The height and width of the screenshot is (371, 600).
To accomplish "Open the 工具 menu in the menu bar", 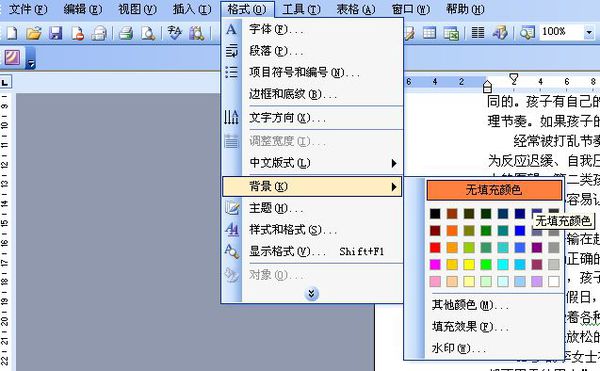I will coord(301,9).
